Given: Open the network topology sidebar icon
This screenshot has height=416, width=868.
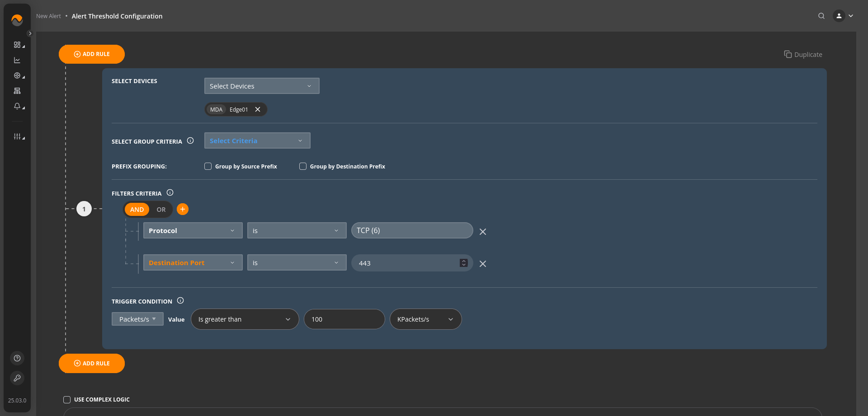Looking at the screenshot, I should coord(17,91).
